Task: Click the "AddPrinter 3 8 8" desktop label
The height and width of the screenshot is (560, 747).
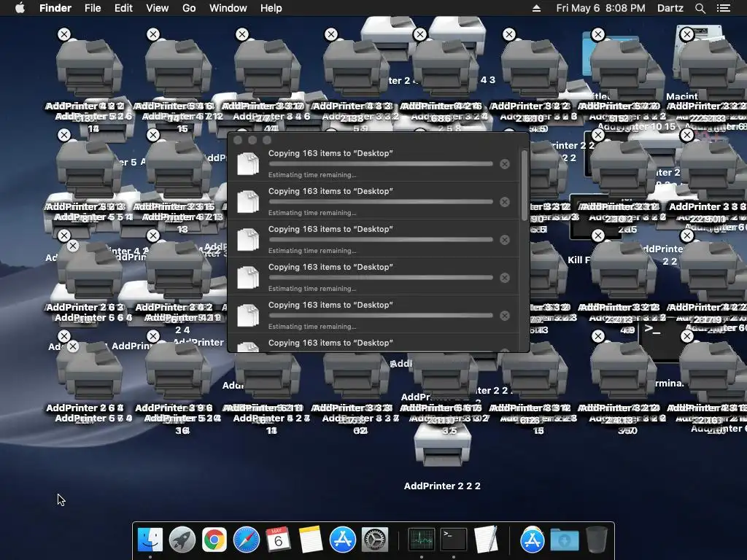Action: click(708, 206)
